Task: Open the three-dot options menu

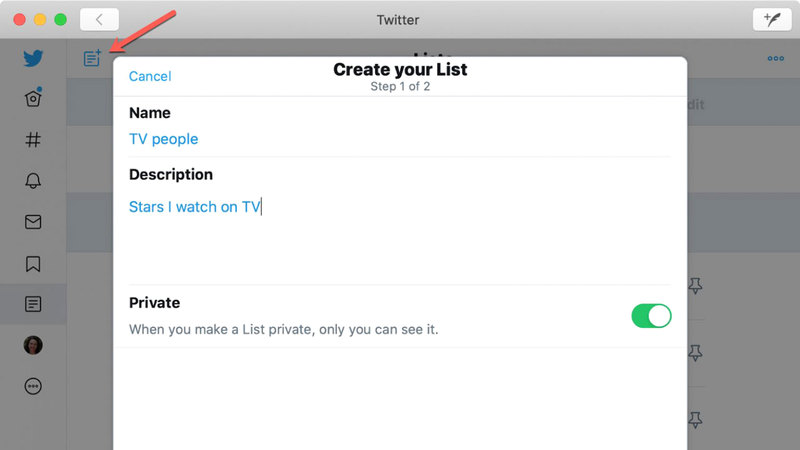Action: (775, 58)
